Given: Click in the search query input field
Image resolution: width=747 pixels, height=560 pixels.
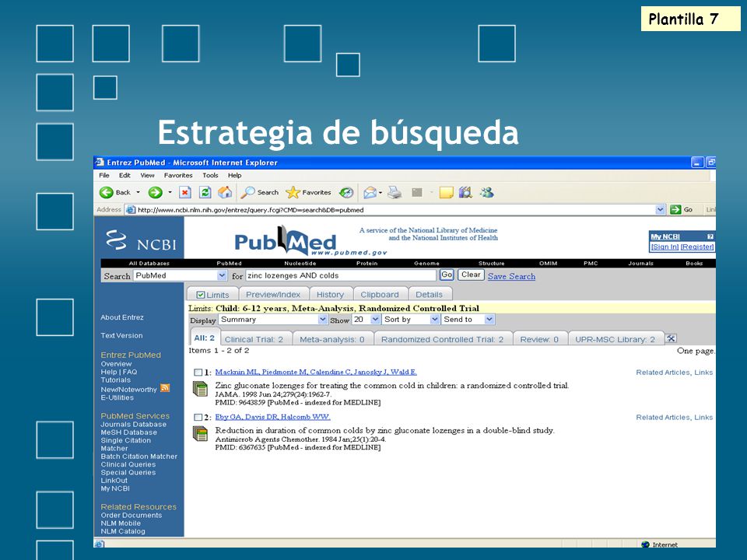Looking at the screenshot, I should click(x=341, y=275).
